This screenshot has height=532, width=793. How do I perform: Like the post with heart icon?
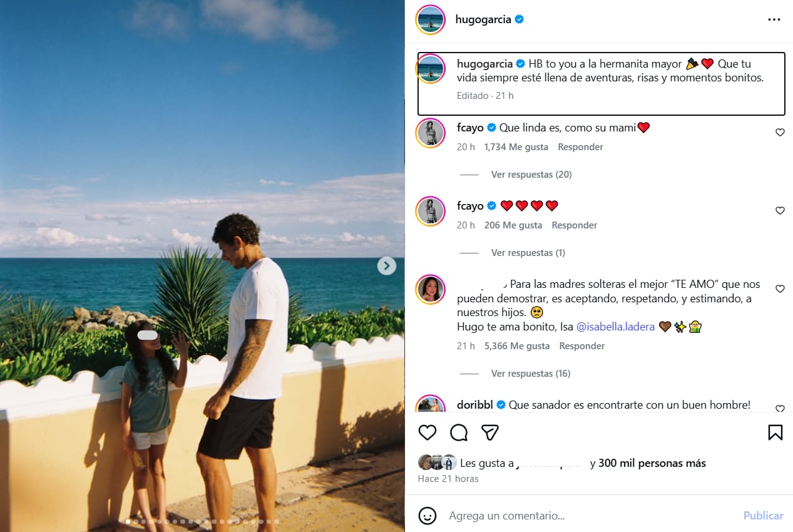(427, 432)
